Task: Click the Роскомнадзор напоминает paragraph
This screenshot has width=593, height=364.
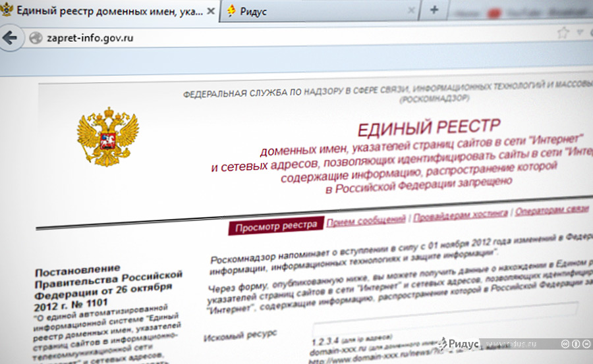Action: [401, 255]
